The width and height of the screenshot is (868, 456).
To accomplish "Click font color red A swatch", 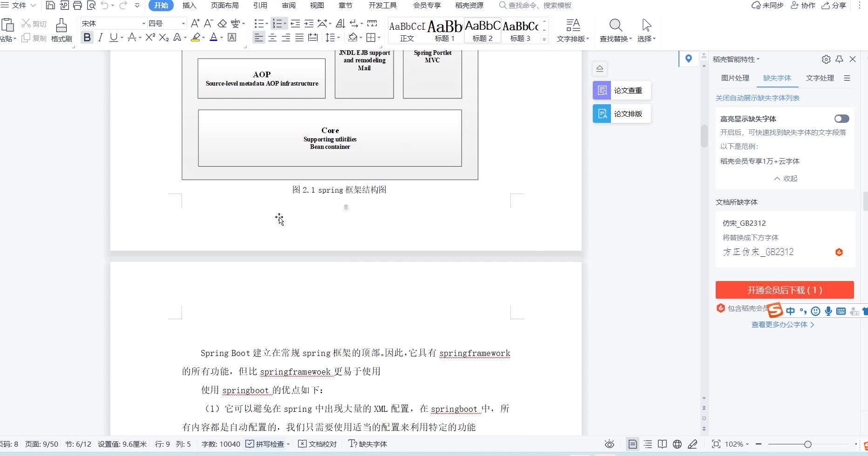I will point(214,38).
